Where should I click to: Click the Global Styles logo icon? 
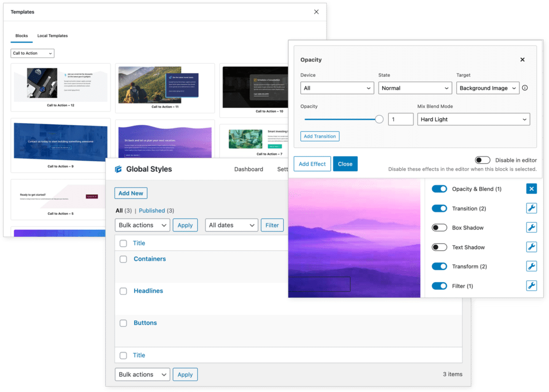click(x=119, y=169)
